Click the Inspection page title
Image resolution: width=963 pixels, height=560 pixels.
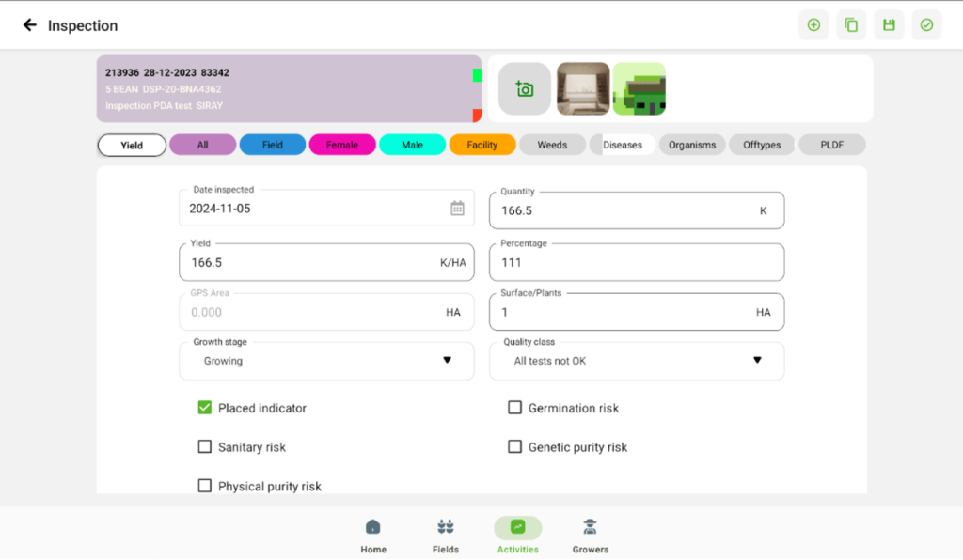pyautogui.click(x=83, y=25)
